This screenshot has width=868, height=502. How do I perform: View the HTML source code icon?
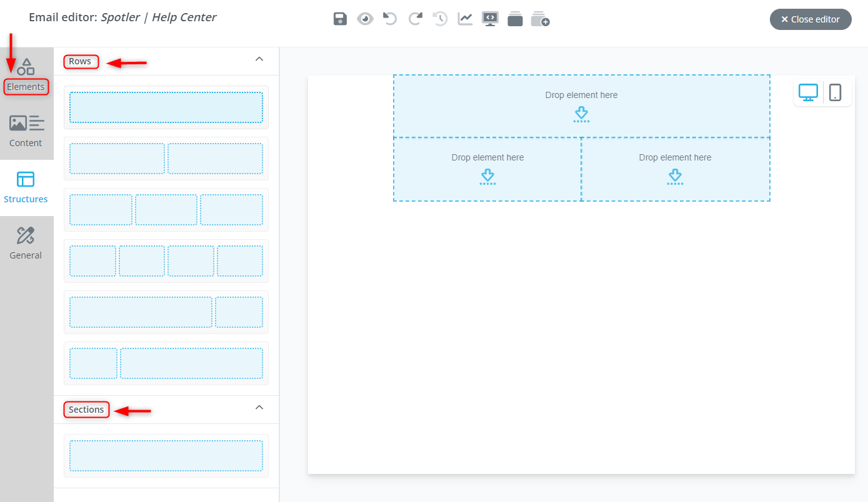coord(489,19)
